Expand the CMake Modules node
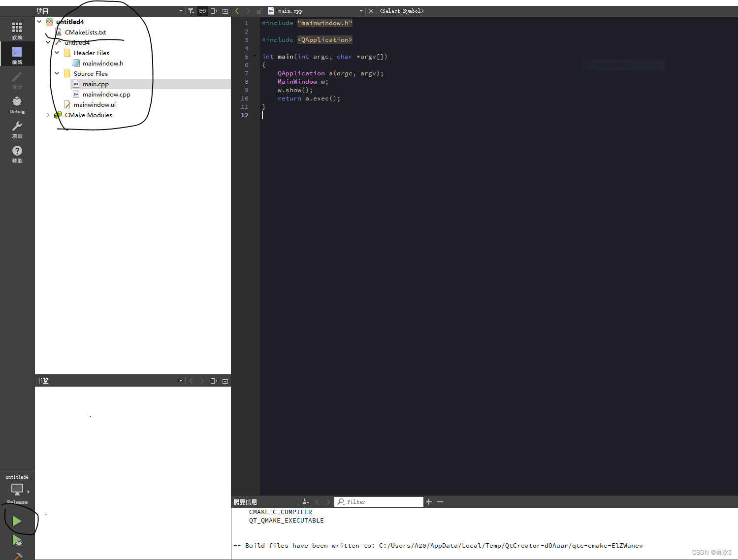The width and height of the screenshot is (738, 560). (48, 115)
